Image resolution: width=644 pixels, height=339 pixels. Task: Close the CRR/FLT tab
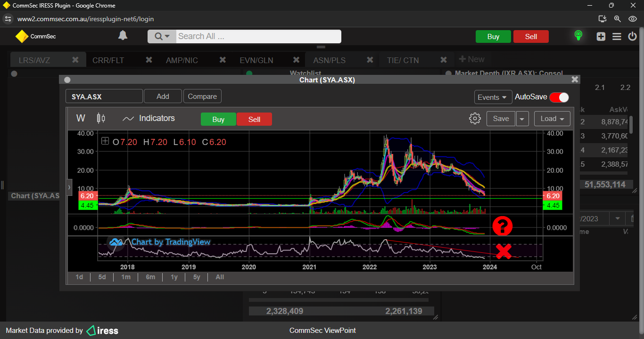click(149, 60)
